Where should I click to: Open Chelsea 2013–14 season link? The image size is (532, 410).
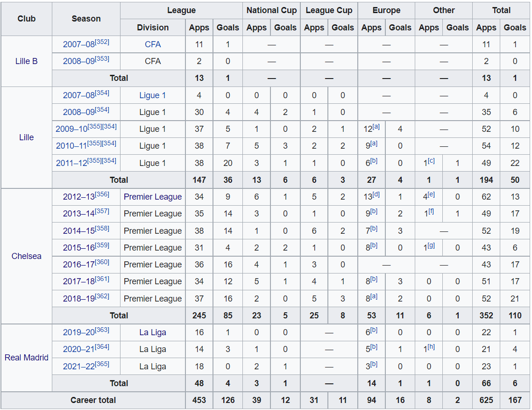click(x=79, y=214)
